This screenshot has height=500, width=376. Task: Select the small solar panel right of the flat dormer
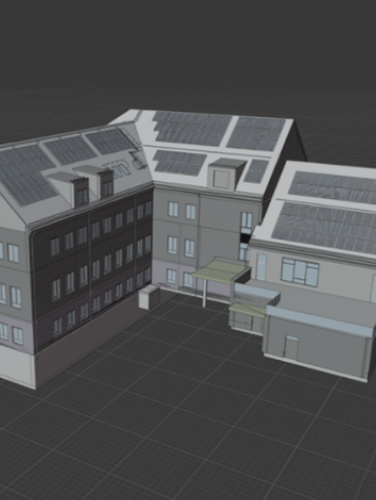pyautogui.click(x=256, y=171)
